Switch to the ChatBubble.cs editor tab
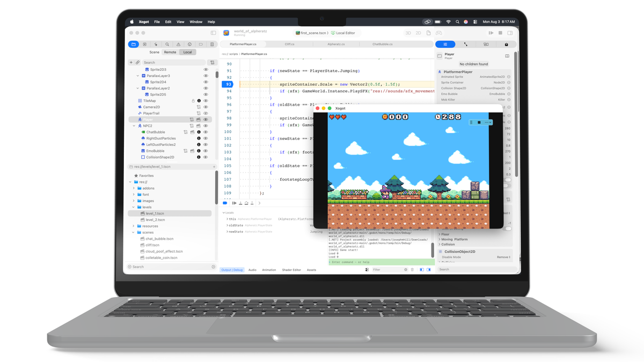 point(383,45)
